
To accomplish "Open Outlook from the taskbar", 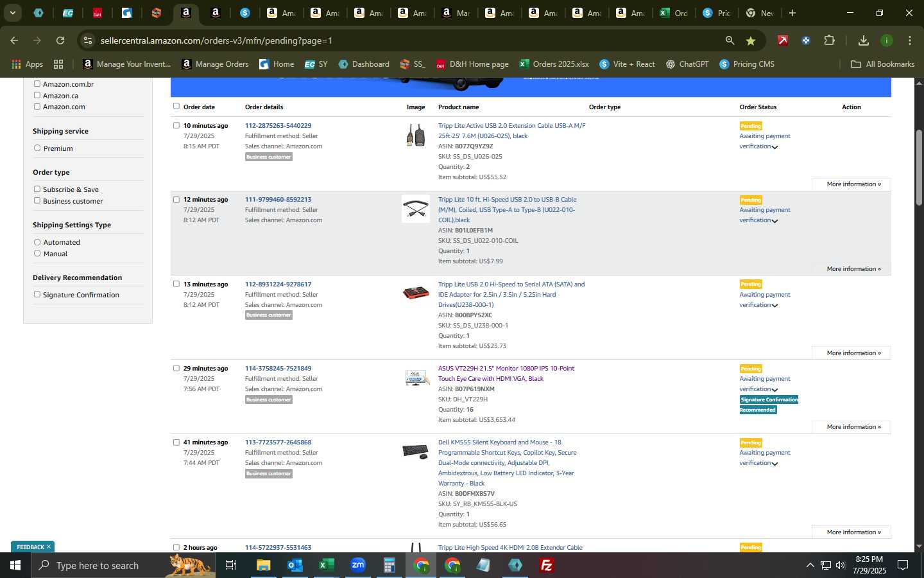I will 295,565.
